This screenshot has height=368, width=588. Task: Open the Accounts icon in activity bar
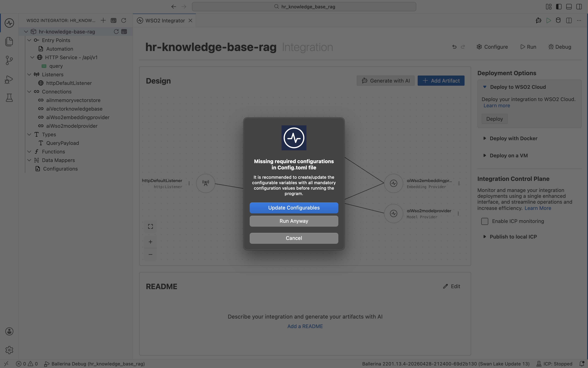click(9, 331)
